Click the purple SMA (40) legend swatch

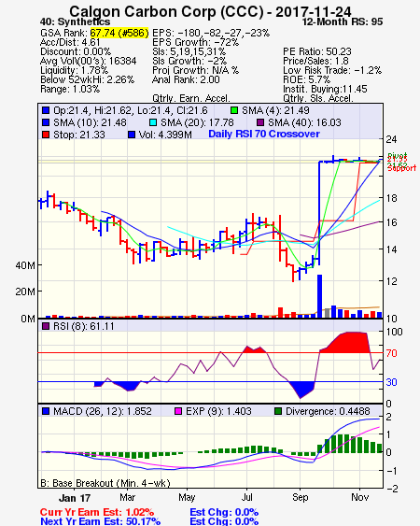tap(260, 122)
